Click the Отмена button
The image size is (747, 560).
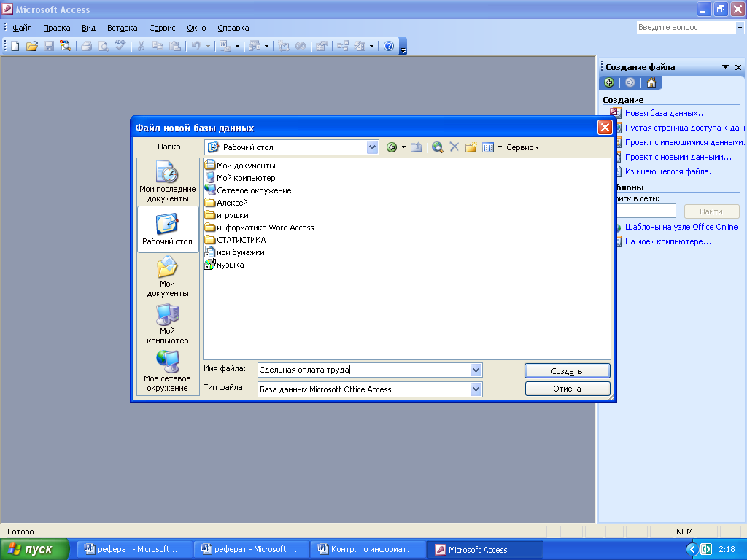click(x=567, y=389)
